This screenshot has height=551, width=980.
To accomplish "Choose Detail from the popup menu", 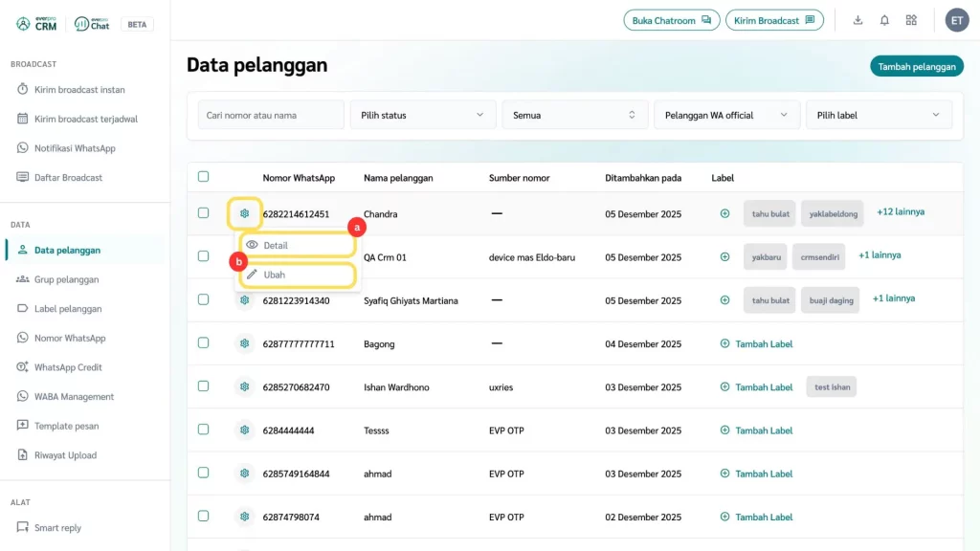I will [x=297, y=245].
